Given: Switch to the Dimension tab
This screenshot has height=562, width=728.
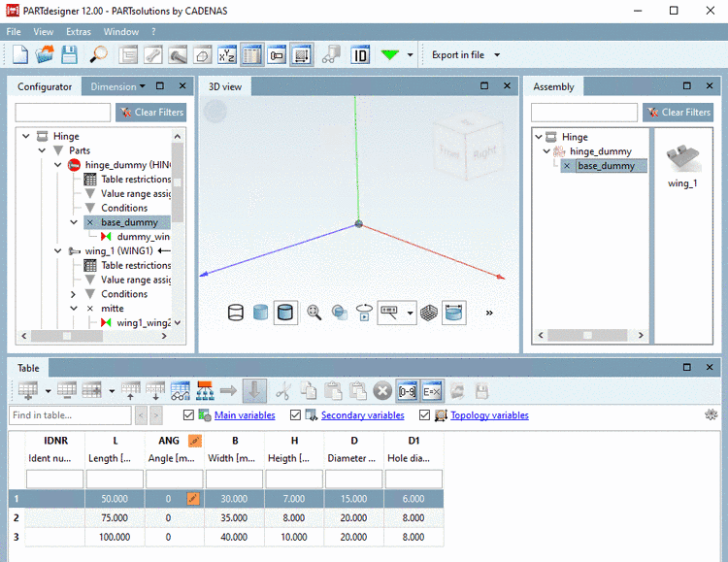Looking at the screenshot, I should (113, 86).
